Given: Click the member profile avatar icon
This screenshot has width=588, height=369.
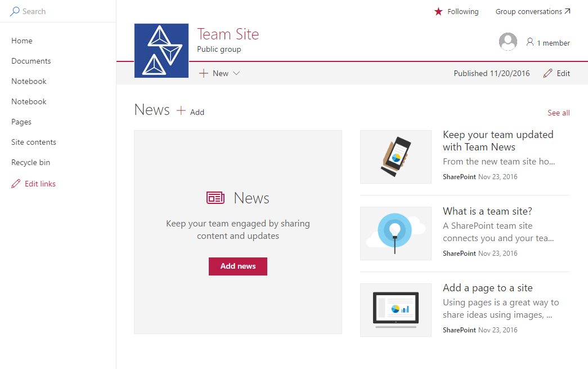Looking at the screenshot, I should pos(508,42).
